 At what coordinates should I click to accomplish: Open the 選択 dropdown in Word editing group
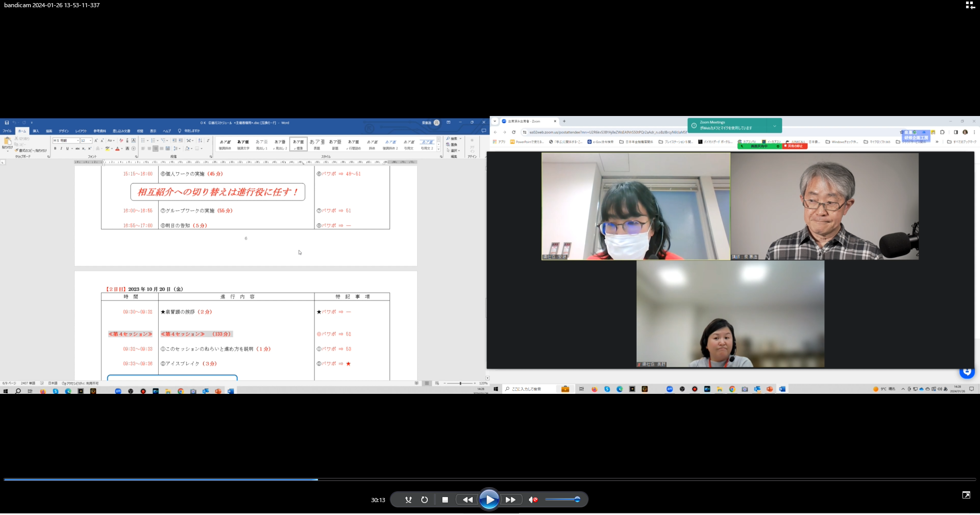[x=453, y=150]
